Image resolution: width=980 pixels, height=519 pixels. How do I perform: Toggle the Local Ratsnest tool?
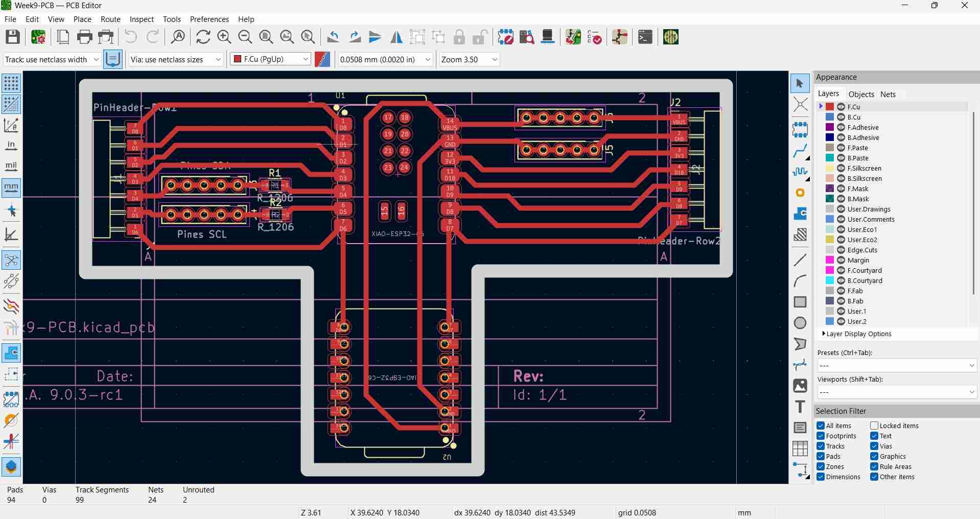(800, 104)
